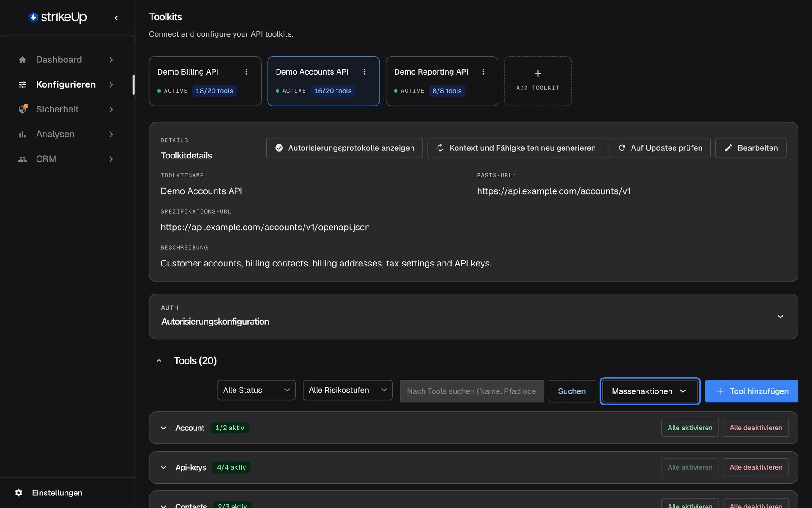The width and height of the screenshot is (812, 508).
Task: Open the Demo Accounts API three-dot menu
Action: click(x=365, y=72)
